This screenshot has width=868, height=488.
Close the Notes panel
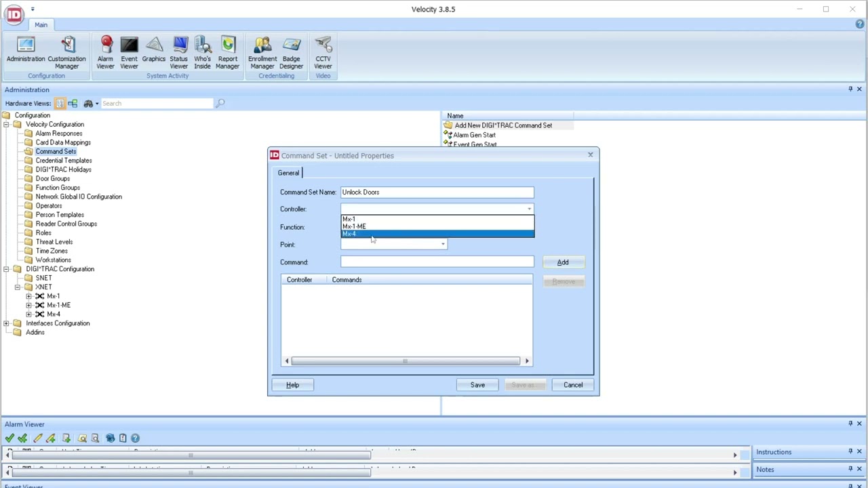point(859,469)
